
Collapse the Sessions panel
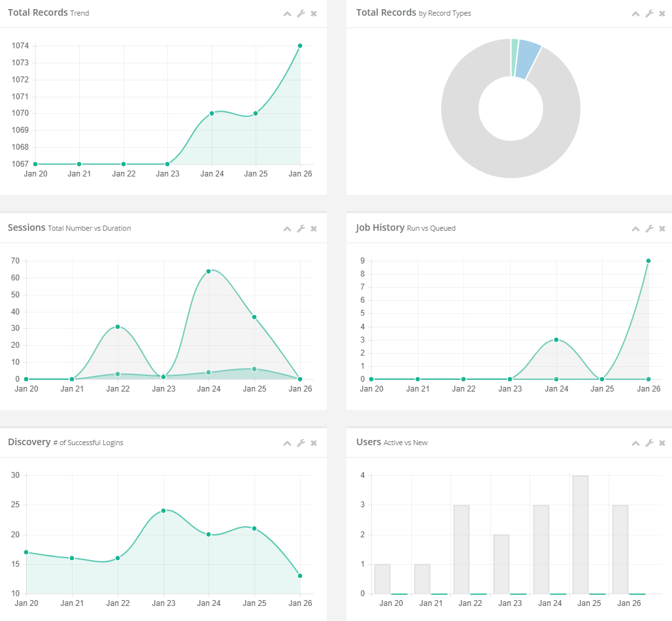point(287,229)
